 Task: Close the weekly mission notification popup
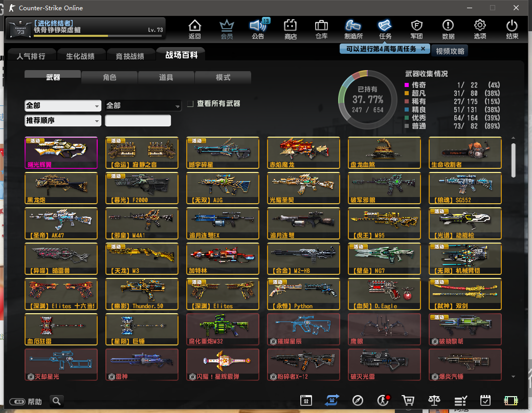(423, 49)
